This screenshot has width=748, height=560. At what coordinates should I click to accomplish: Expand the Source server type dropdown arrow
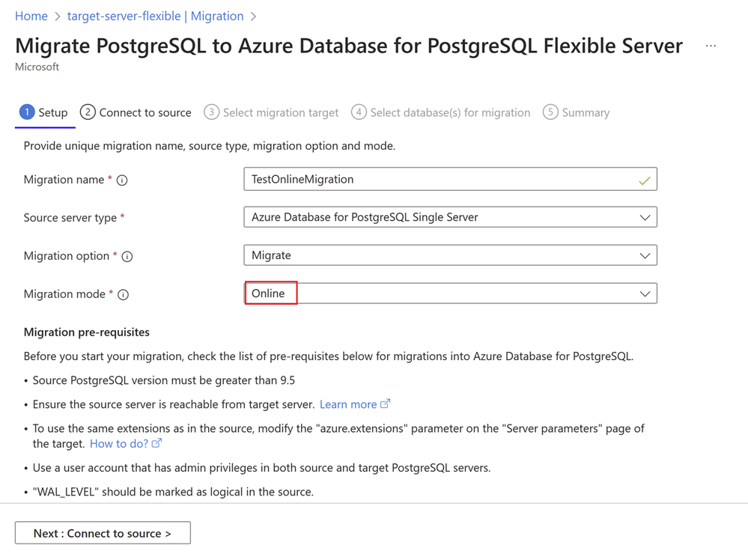645,218
